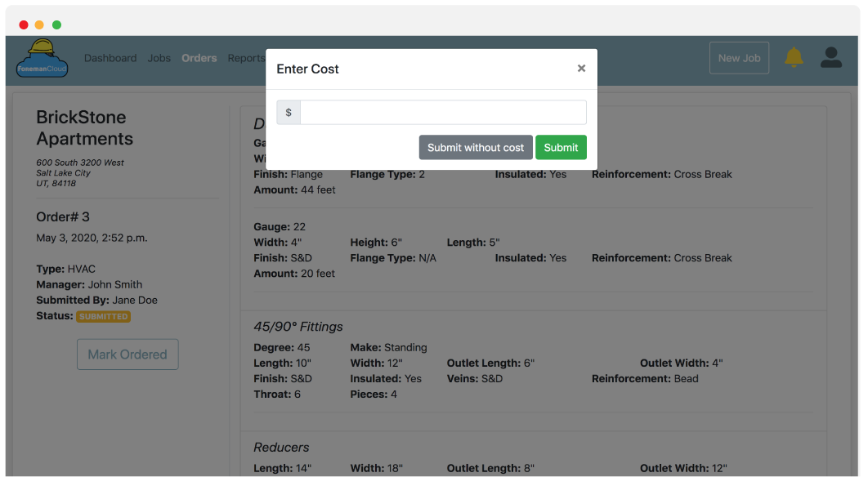This screenshot has width=868, height=486.
Task: Choose Submit without cost
Action: click(476, 148)
